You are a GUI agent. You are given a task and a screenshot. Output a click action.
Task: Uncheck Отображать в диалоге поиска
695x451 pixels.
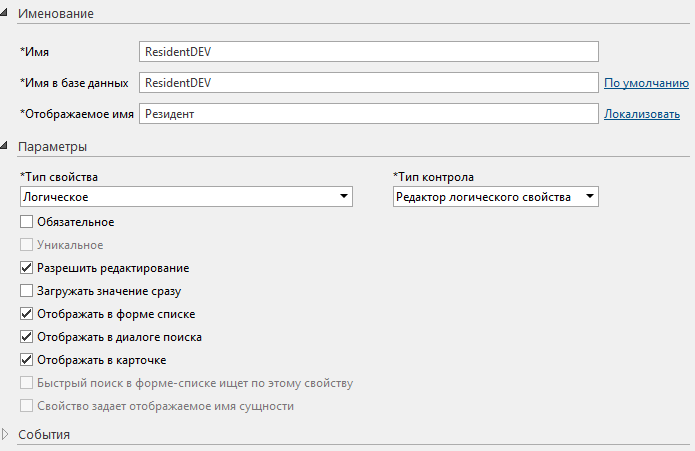27,337
